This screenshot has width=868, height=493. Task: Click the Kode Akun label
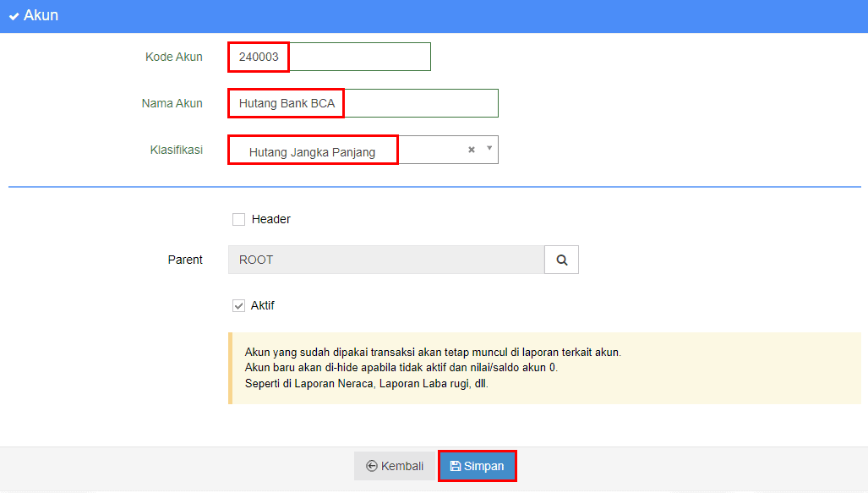[174, 57]
